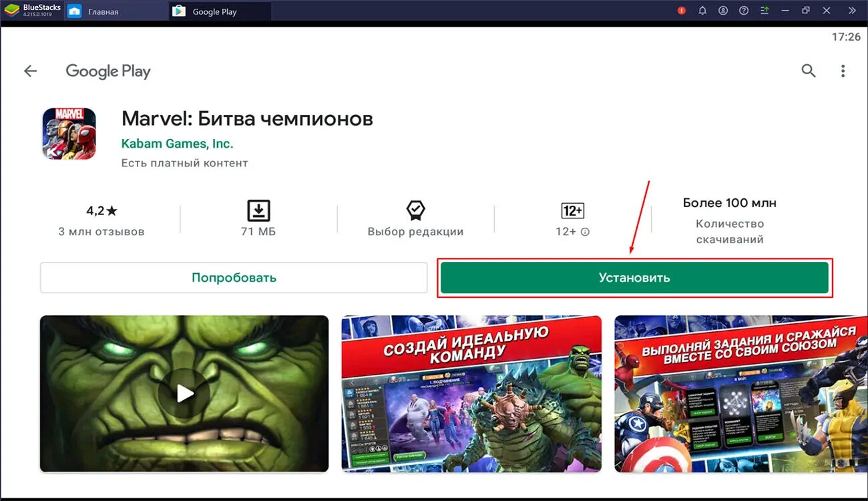The width and height of the screenshot is (868, 501).
Task: Go back using the arrow icon
Action: [x=31, y=71]
